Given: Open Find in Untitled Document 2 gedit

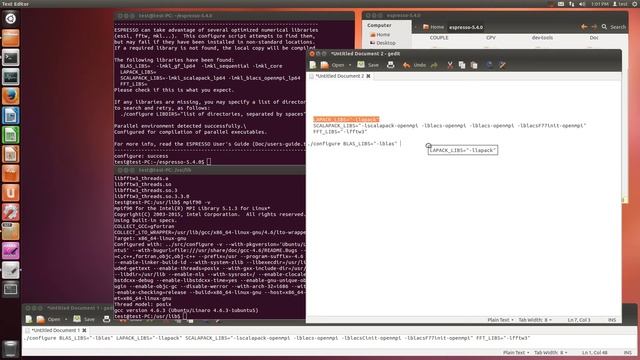Looking at the screenshot, I should click(x=489, y=65).
